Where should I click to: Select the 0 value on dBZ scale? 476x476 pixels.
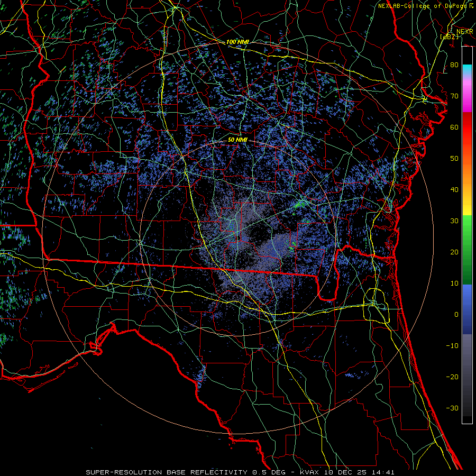click(456, 315)
